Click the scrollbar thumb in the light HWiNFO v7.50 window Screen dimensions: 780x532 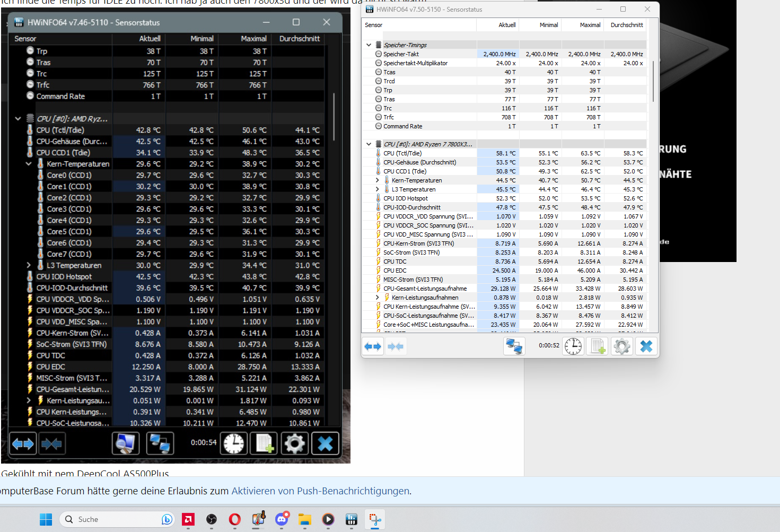coord(653,81)
